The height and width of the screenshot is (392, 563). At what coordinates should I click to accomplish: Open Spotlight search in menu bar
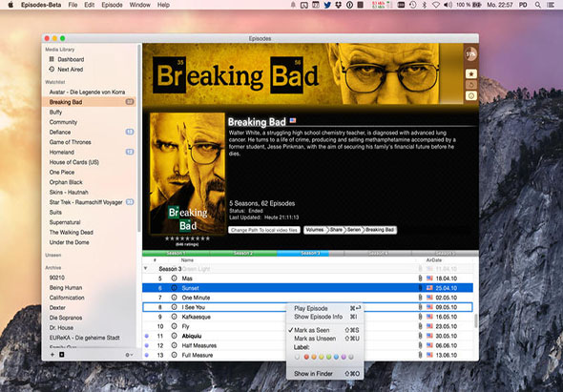pos(537,5)
